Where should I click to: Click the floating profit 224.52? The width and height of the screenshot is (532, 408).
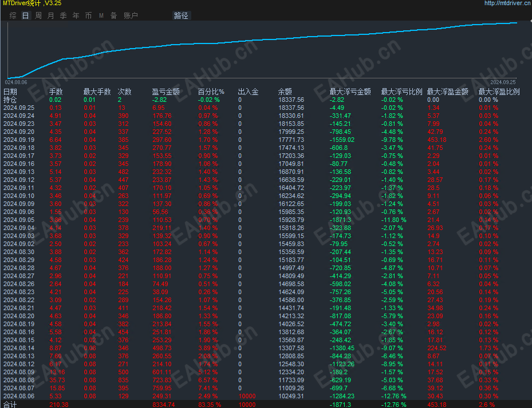(437, 348)
